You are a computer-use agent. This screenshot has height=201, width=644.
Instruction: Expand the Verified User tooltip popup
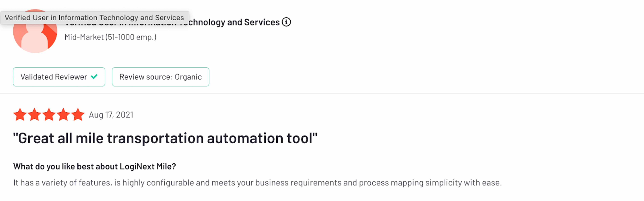tap(95, 17)
